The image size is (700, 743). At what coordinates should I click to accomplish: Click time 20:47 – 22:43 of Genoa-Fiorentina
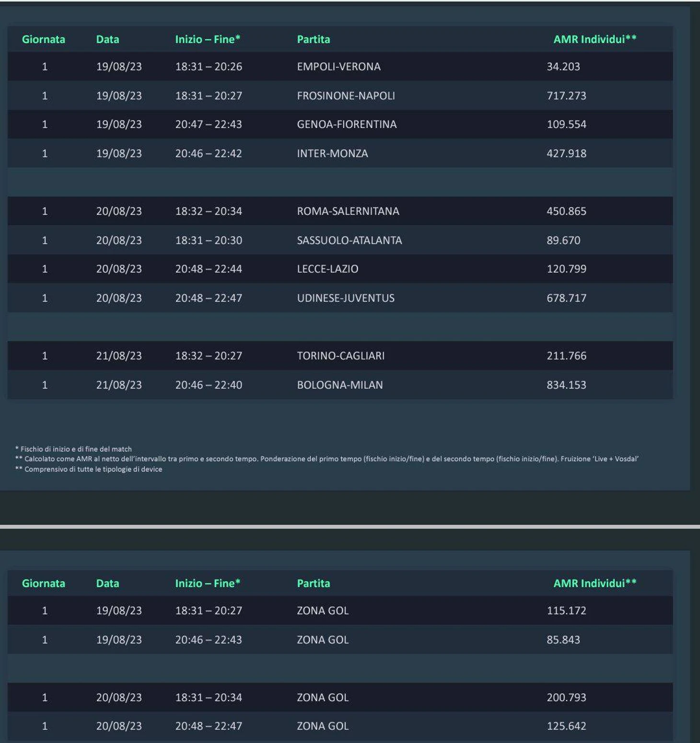pos(209,124)
